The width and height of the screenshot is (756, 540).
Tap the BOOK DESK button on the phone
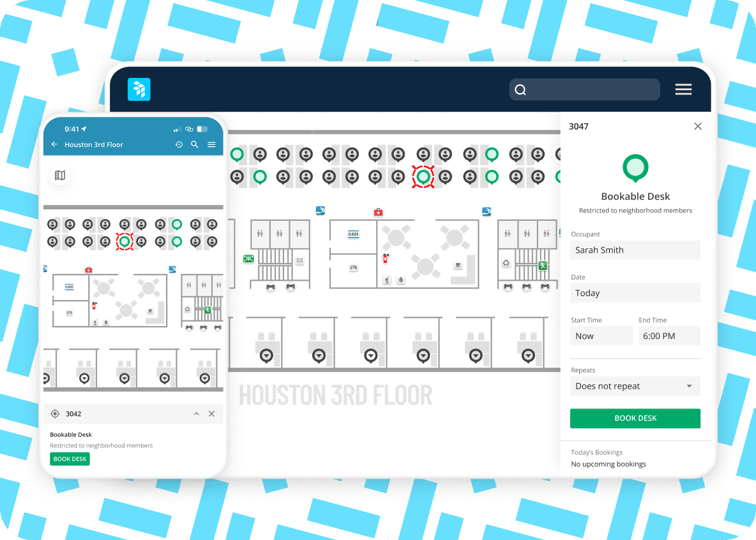(70, 459)
